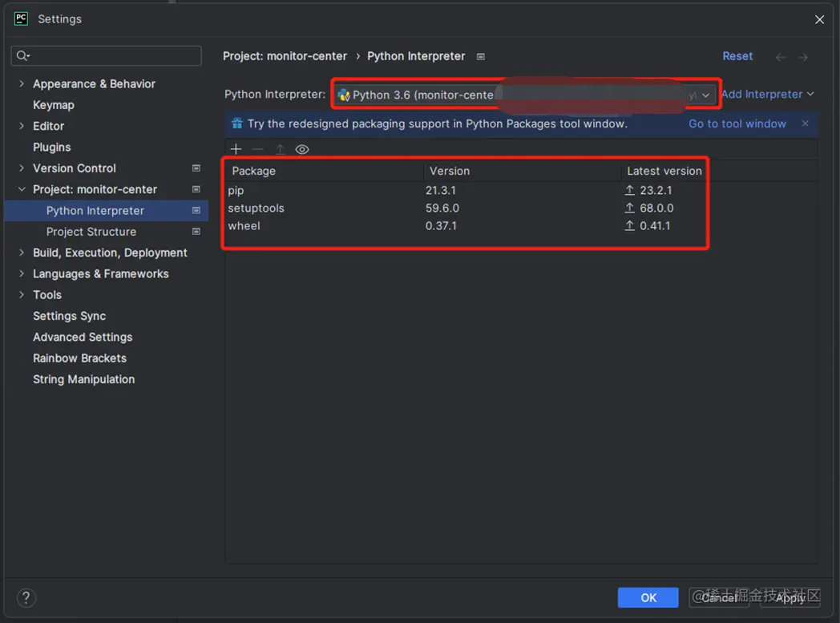
Task: Expand Build, Execution, Deployment section
Action: pos(22,253)
